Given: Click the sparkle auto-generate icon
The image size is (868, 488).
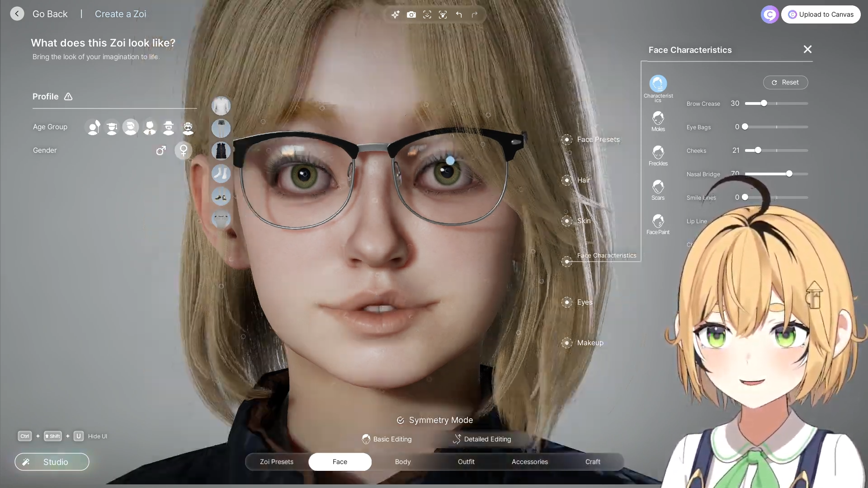Looking at the screenshot, I should 395,14.
